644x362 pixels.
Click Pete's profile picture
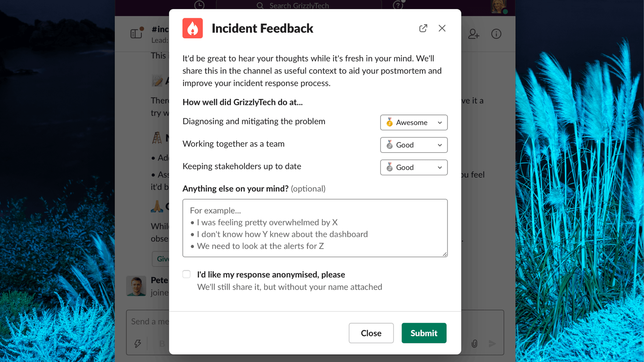tap(136, 286)
